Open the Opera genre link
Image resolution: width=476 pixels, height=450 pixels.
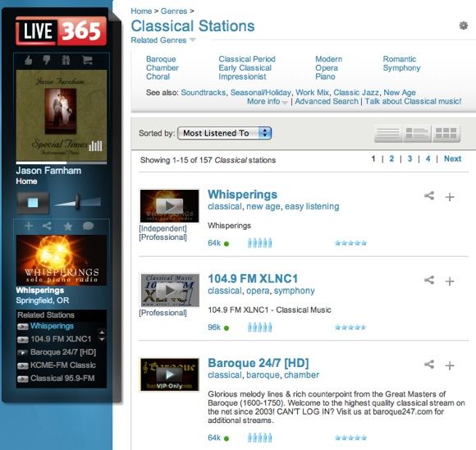coord(327,68)
